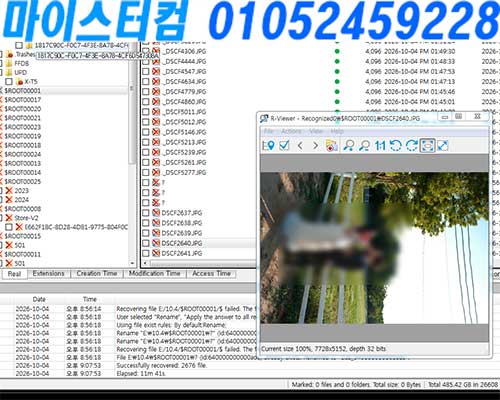Click the file icon beside DSCF2637.JPG

pos(156,213)
